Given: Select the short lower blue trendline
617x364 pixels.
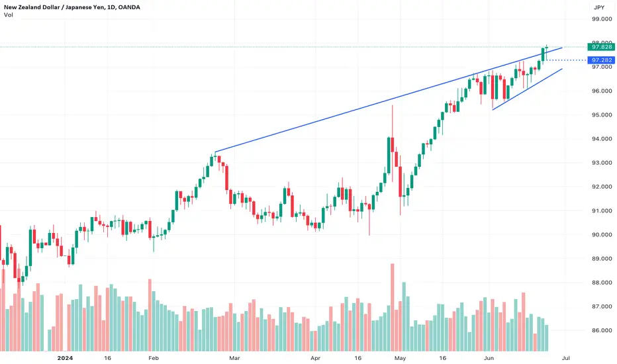Looking at the screenshot, I should [527, 89].
